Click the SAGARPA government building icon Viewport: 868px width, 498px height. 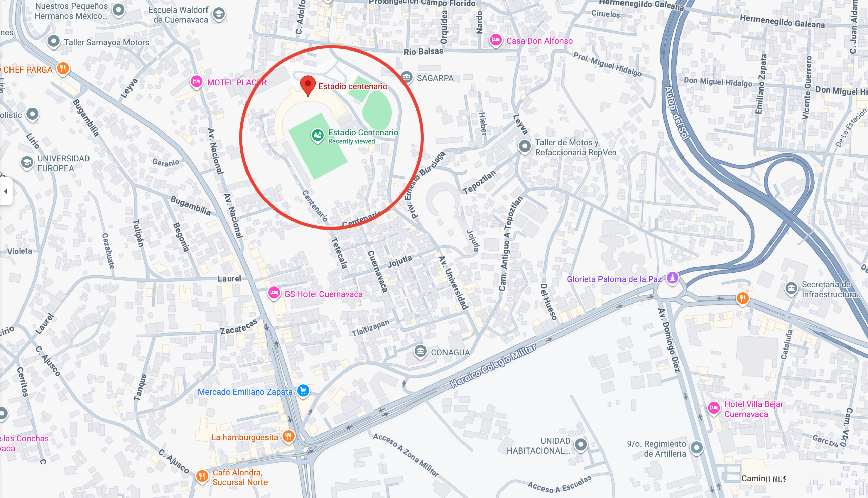tap(406, 77)
